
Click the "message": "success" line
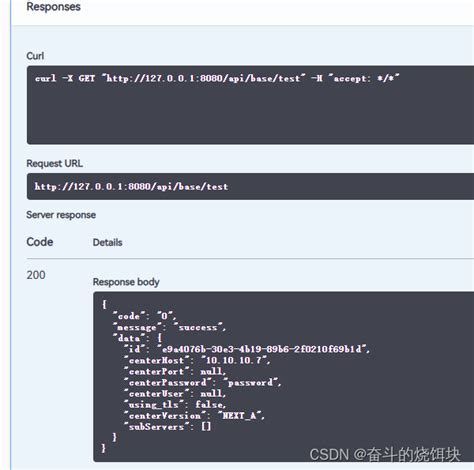pos(169,327)
